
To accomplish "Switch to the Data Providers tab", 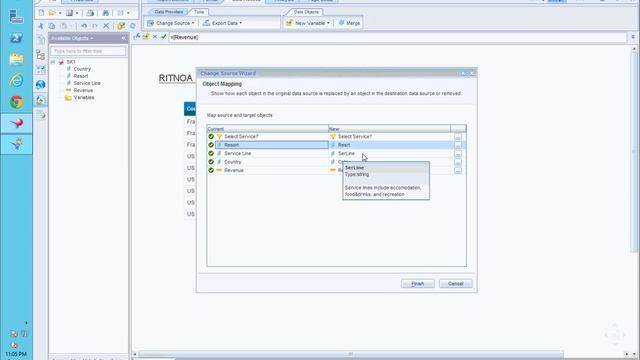I will click(169, 12).
